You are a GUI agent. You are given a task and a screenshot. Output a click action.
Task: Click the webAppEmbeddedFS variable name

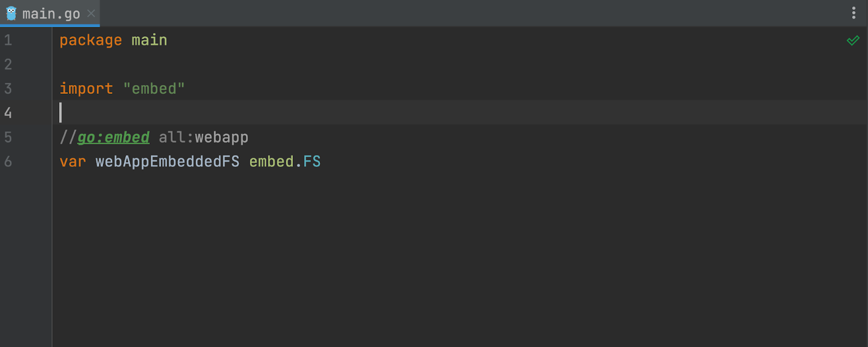point(168,162)
